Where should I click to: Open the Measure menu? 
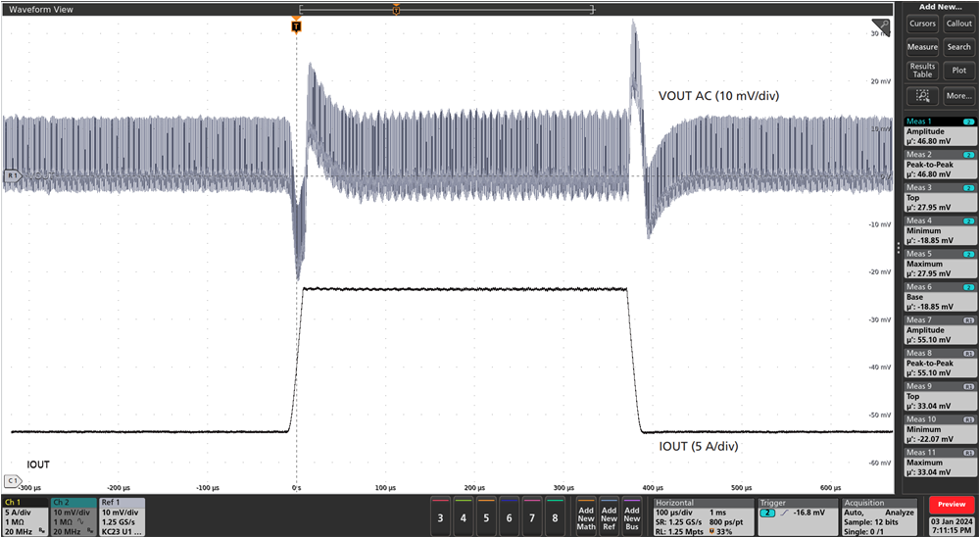pos(922,47)
